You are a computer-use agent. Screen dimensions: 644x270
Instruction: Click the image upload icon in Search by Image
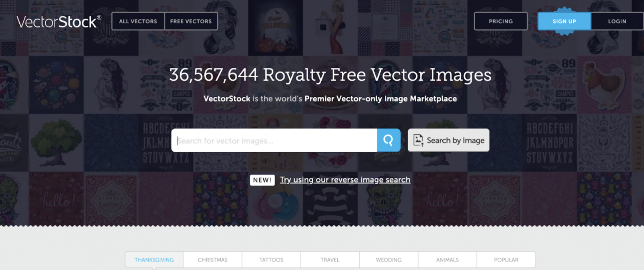pos(419,140)
